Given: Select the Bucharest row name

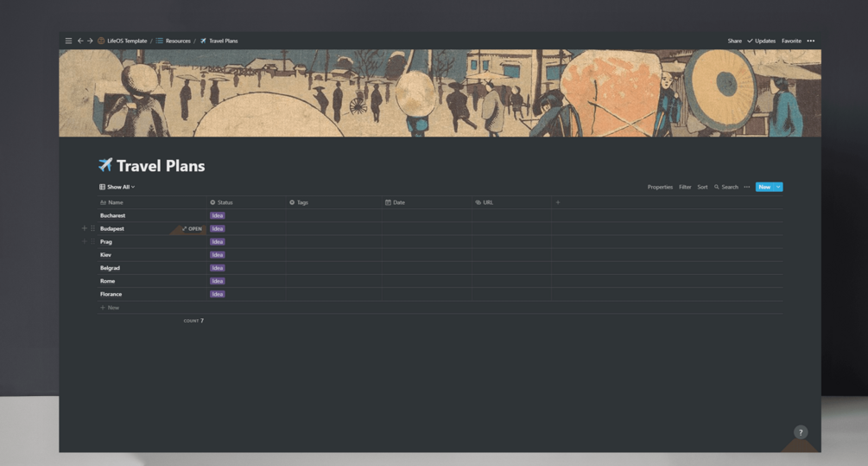Looking at the screenshot, I should click(112, 215).
